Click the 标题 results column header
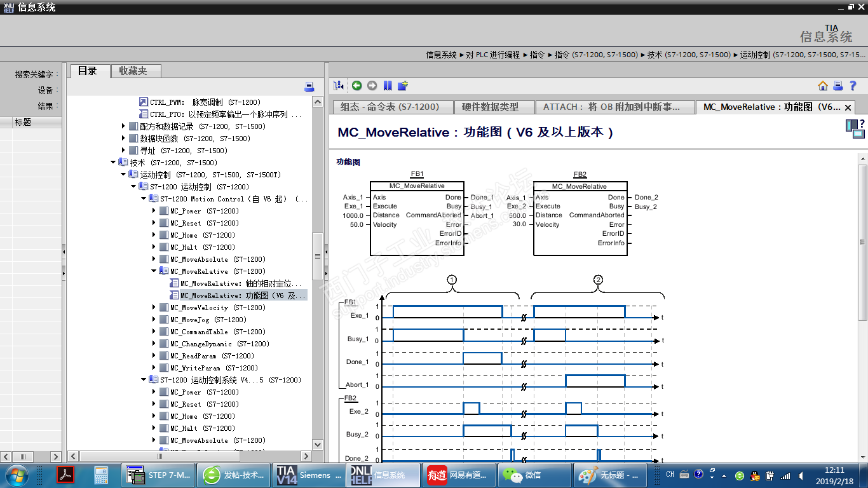The width and height of the screenshot is (868, 488). tap(37, 122)
